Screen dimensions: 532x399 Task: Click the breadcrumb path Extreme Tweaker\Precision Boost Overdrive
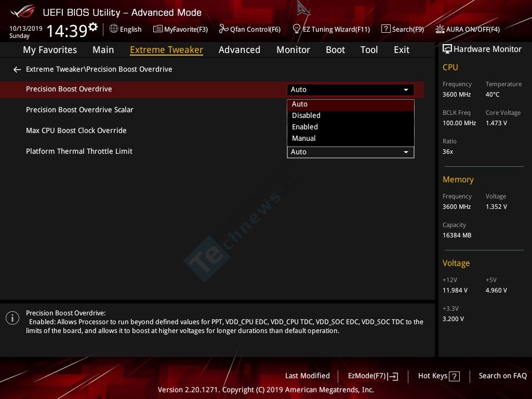coord(99,69)
